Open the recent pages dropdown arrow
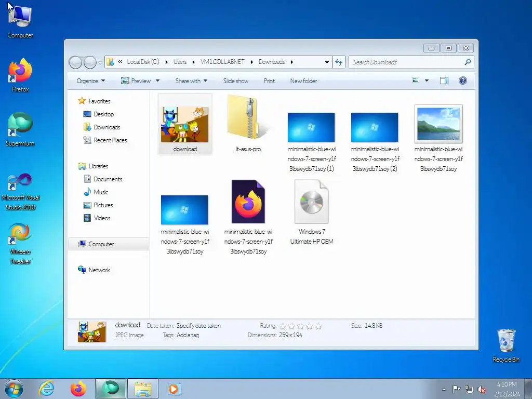The height and width of the screenshot is (399, 532). [x=100, y=62]
